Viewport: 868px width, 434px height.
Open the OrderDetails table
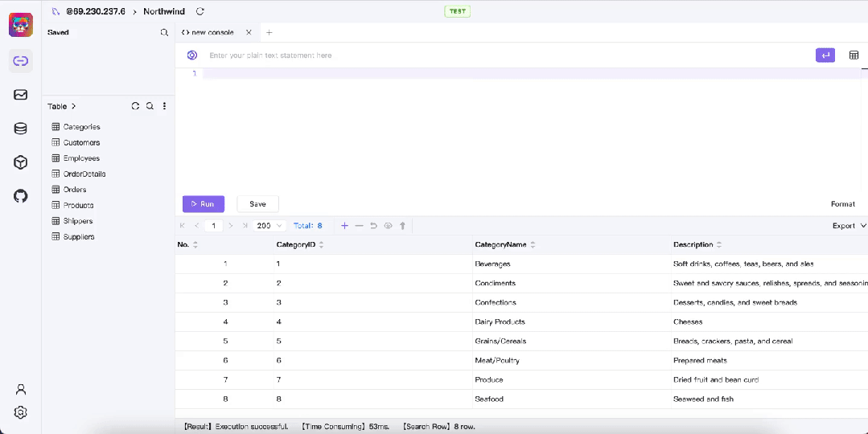84,174
